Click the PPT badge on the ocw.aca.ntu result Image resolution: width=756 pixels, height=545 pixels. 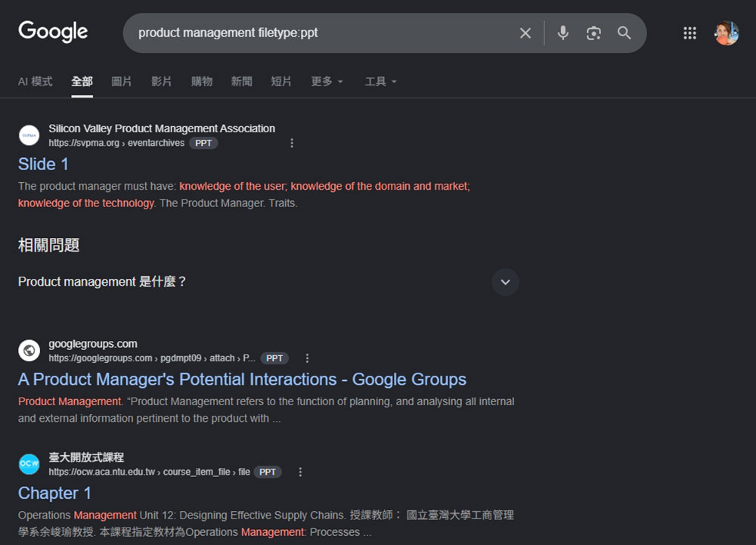click(x=268, y=472)
